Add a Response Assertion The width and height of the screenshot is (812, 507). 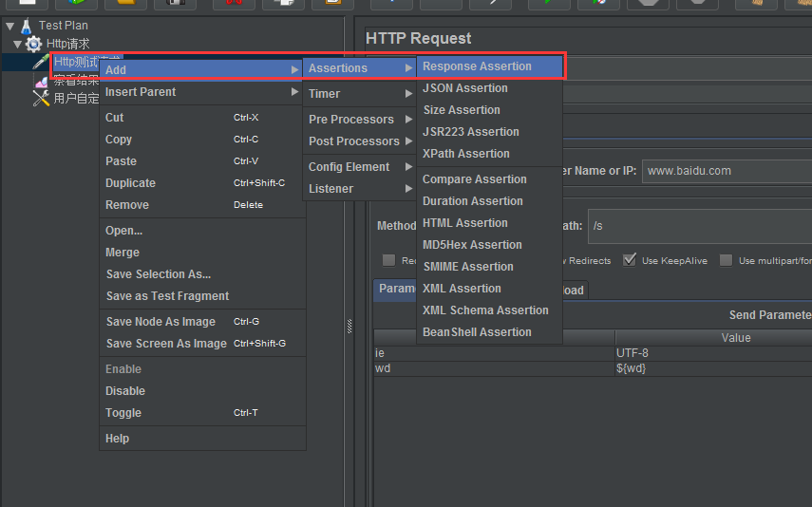[x=489, y=66]
